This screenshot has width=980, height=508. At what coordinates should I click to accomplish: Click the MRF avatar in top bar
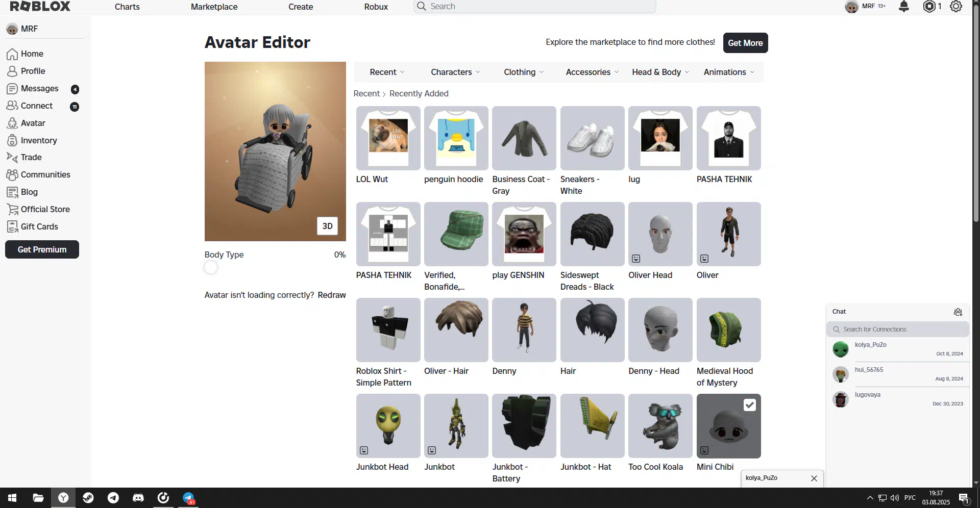click(851, 7)
